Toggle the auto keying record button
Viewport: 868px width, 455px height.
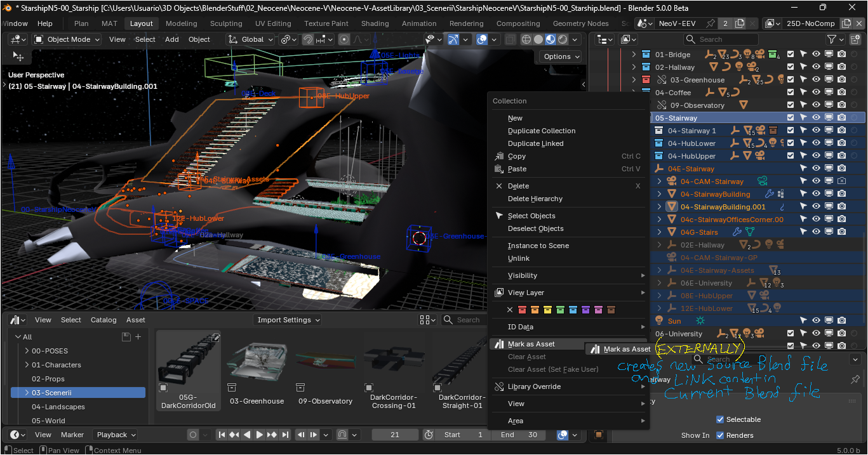coord(193,435)
